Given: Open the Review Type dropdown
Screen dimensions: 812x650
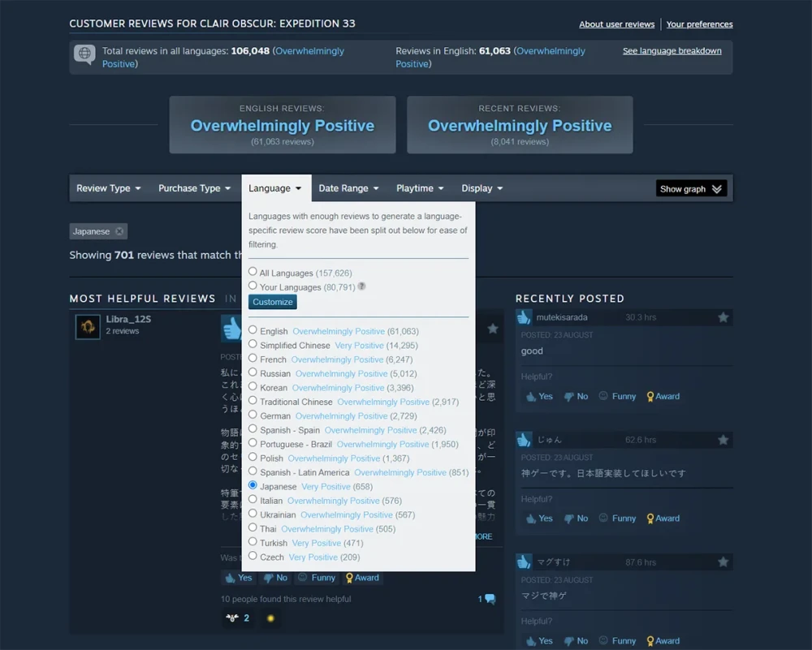Looking at the screenshot, I should [x=109, y=188].
